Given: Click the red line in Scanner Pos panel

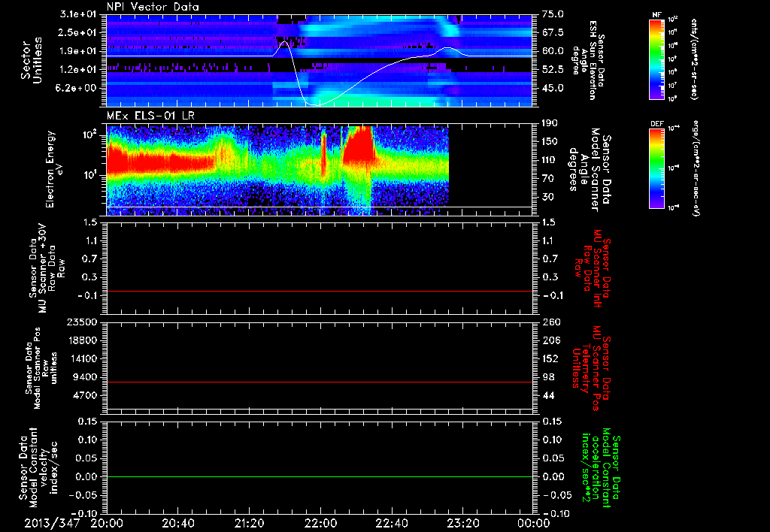Looking at the screenshot, I should click(320, 382).
